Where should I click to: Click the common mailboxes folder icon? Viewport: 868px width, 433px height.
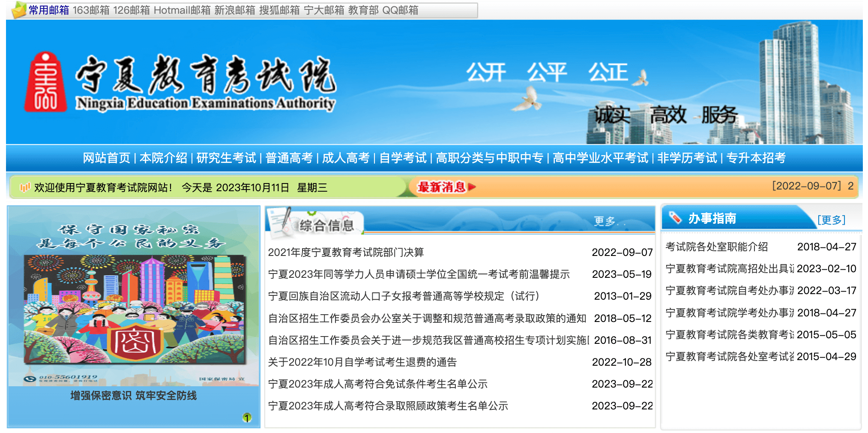[x=18, y=10]
